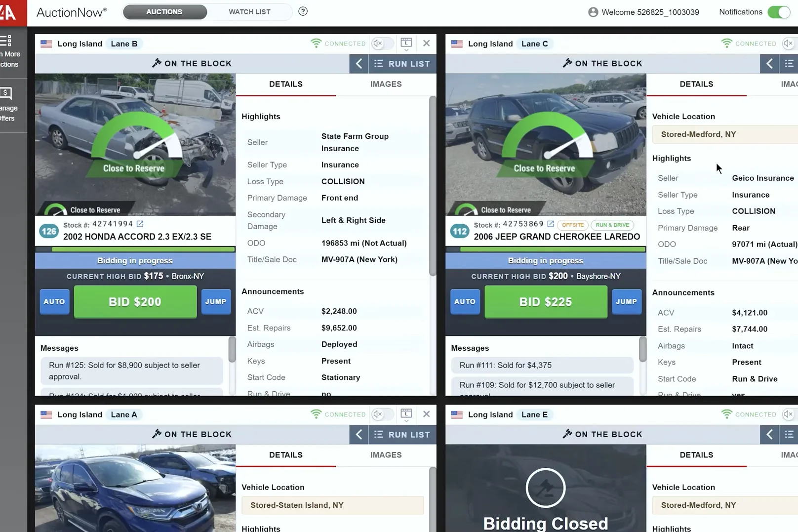This screenshot has width=798, height=532.
Task: Click the BID $200 button
Action: 135,302
